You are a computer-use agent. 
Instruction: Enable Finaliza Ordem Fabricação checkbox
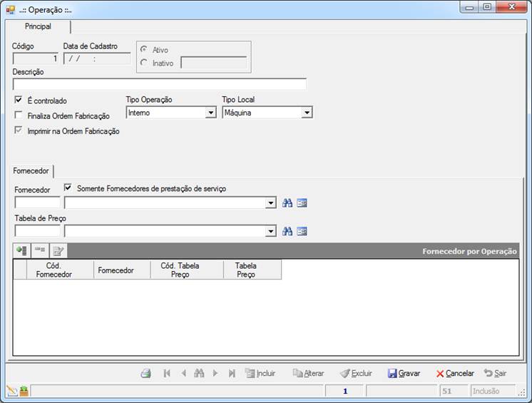19,115
